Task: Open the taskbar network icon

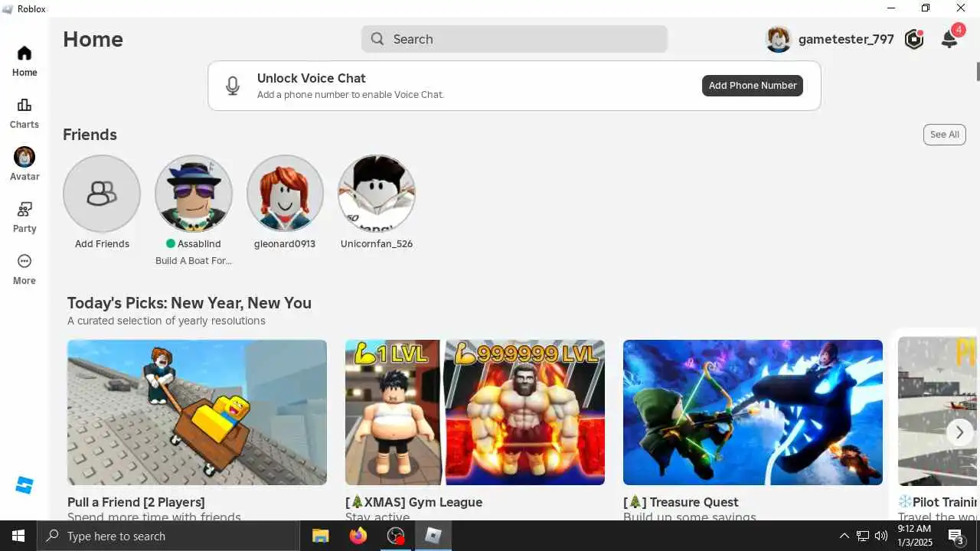Action: pyautogui.click(x=863, y=536)
